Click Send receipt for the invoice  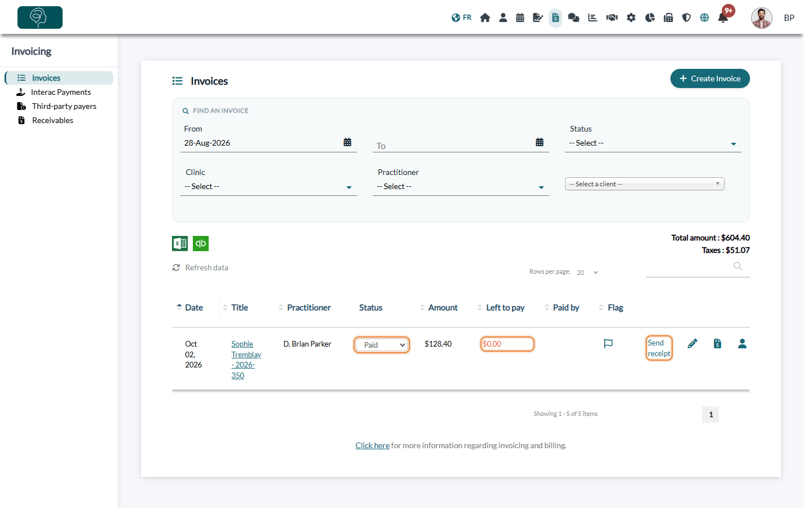click(x=659, y=348)
